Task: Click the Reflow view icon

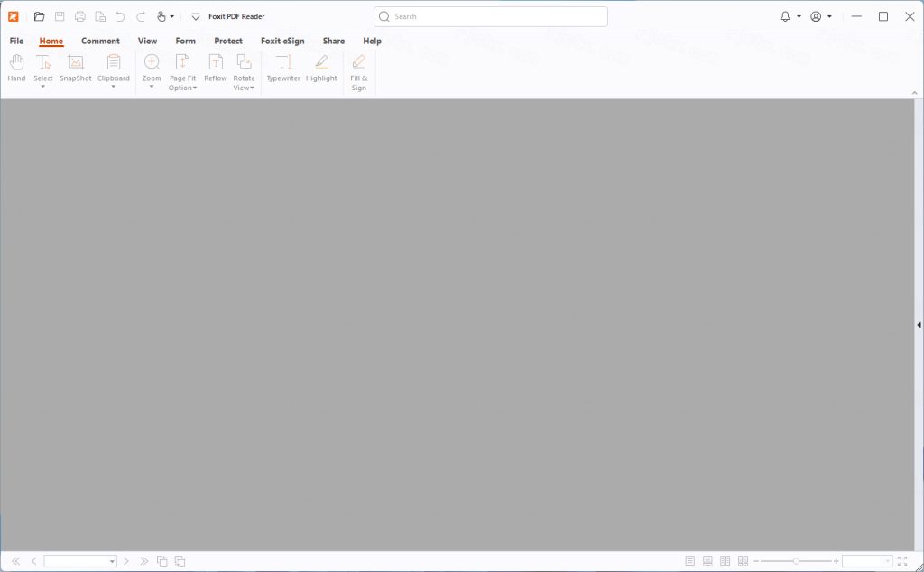Action: pyautogui.click(x=216, y=68)
